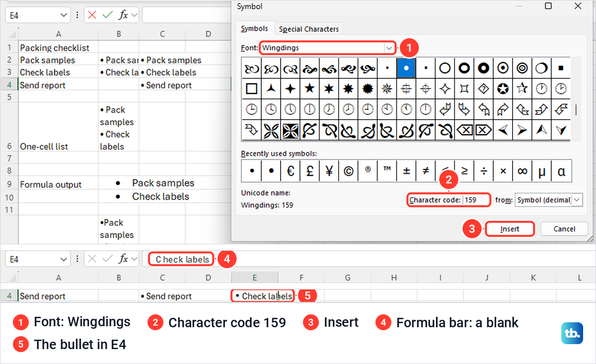The width and height of the screenshot is (596, 364).
Task: Pick the solid black square symbol in the grid
Action: 561,68
